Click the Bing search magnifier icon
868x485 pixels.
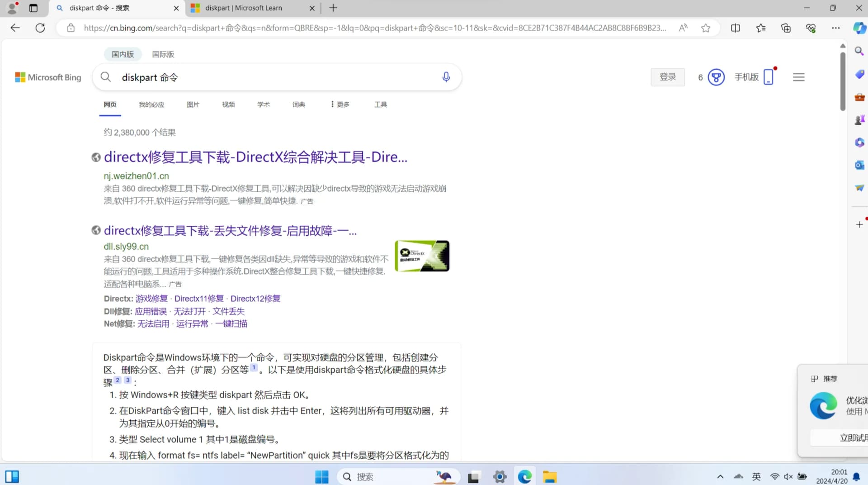point(106,77)
